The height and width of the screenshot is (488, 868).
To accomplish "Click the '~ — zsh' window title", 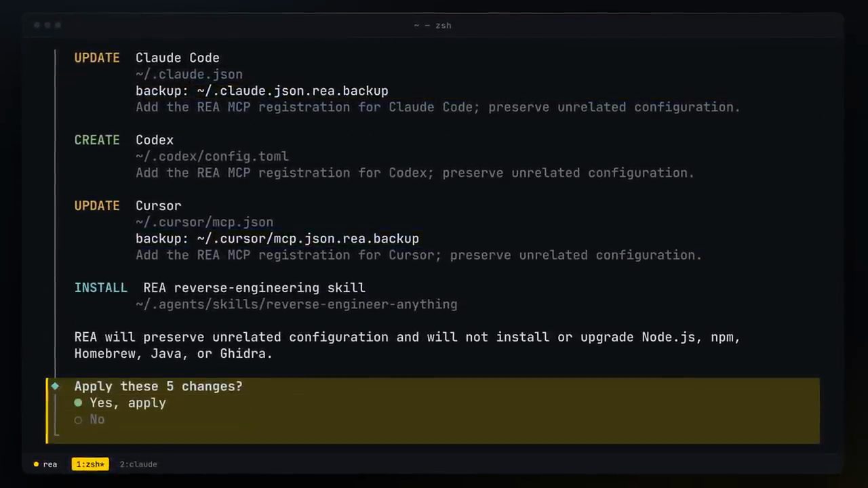I will click(x=433, y=25).
